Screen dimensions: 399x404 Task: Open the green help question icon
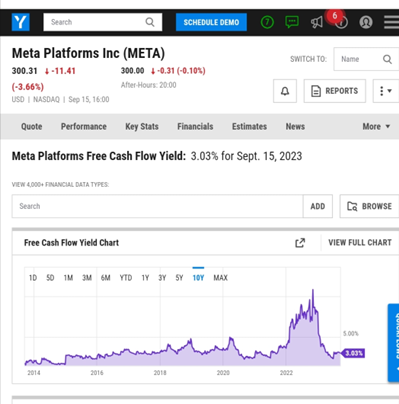coord(267,22)
